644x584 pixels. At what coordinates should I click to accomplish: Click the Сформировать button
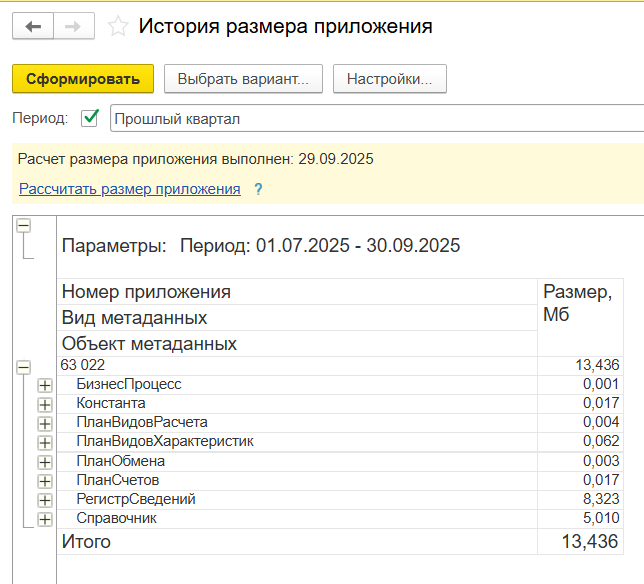click(83, 79)
